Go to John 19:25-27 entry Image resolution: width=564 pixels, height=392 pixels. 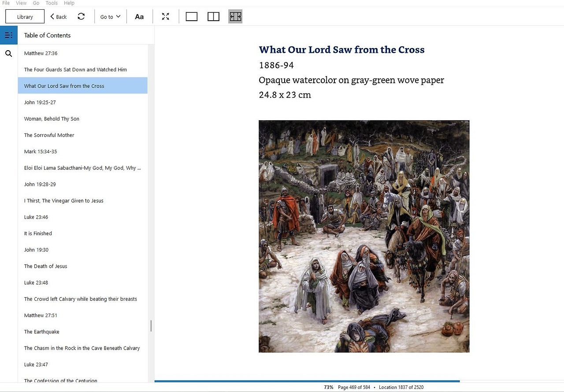[83, 102]
